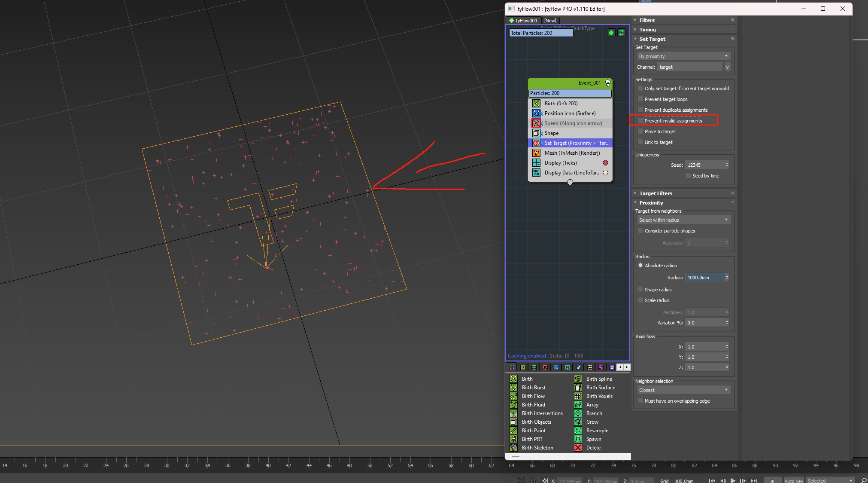Click the refresh simulation icon

click(x=621, y=33)
